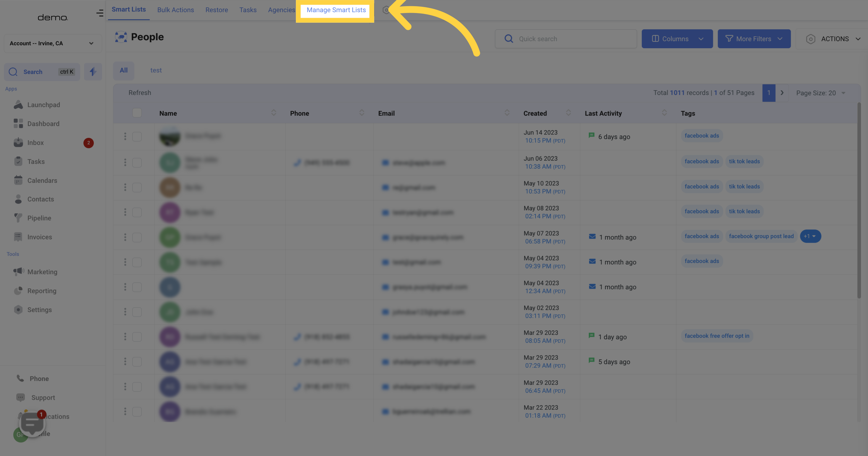
Task: Click page 1 in the pagination
Action: [x=769, y=93]
